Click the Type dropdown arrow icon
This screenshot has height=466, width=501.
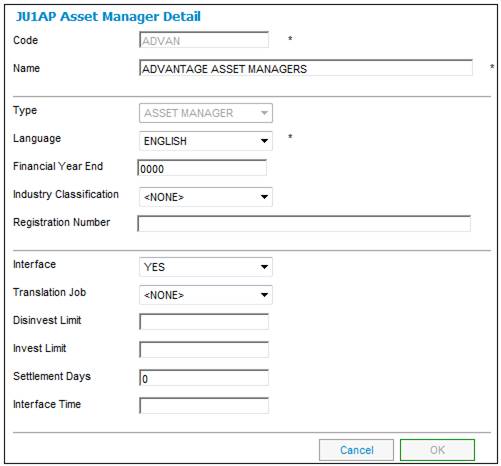pyautogui.click(x=264, y=113)
